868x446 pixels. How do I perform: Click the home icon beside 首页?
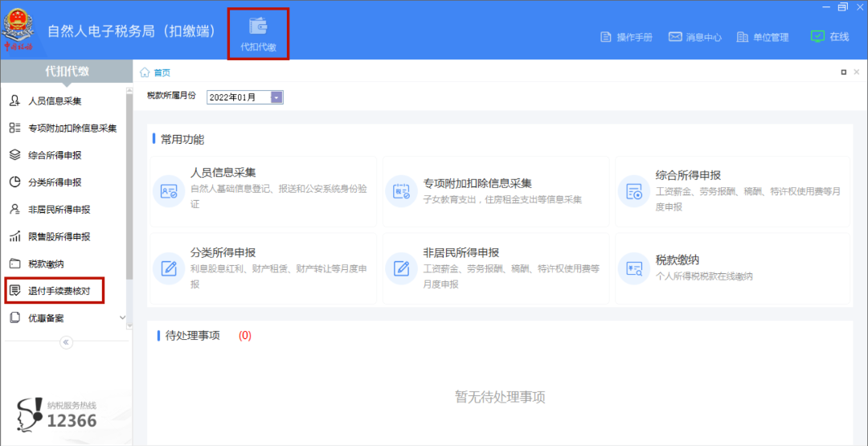tap(145, 72)
